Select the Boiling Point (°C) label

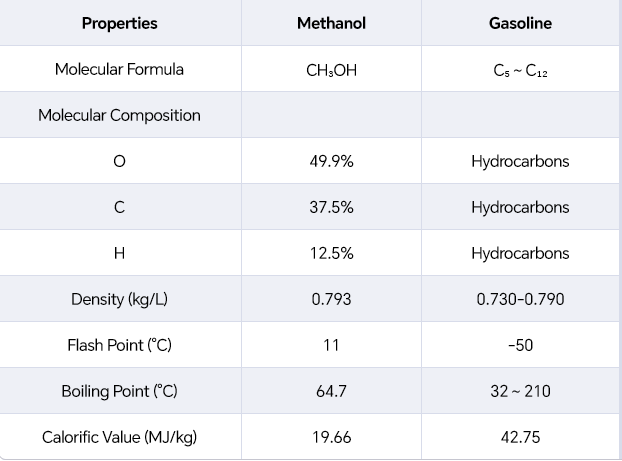click(119, 392)
